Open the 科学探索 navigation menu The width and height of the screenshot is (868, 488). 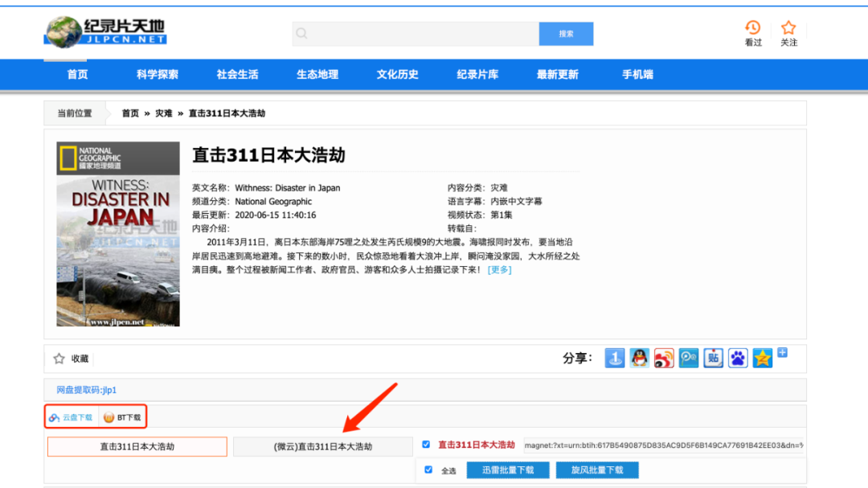pyautogui.click(x=158, y=75)
